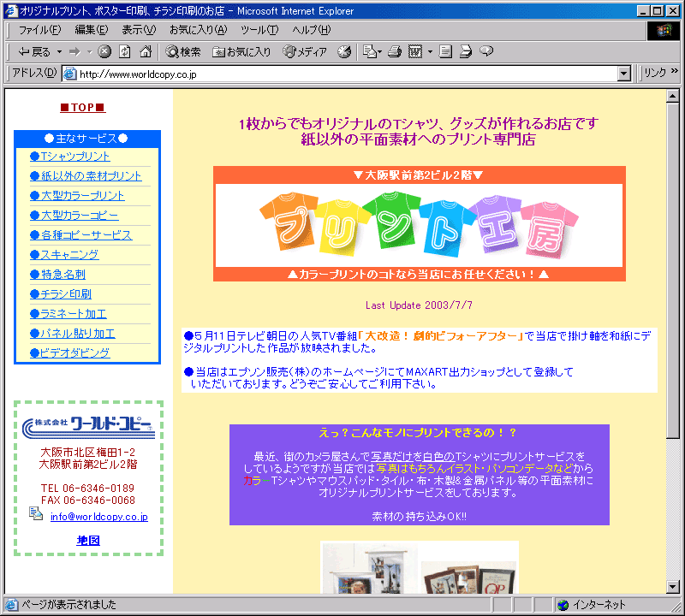Screen dimensions: 685x616
Task: Click the vertical scrollbar up arrow
Action: coord(673,95)
